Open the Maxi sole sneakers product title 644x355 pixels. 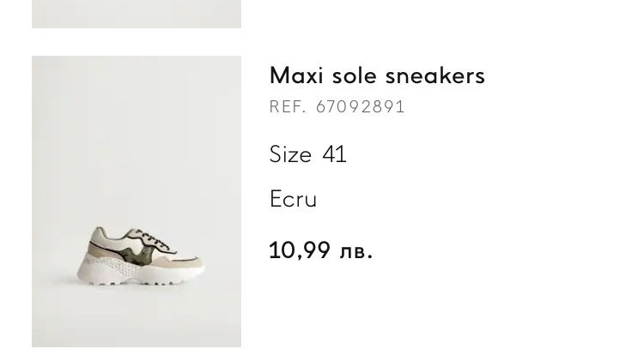click(x=377, y=75)
